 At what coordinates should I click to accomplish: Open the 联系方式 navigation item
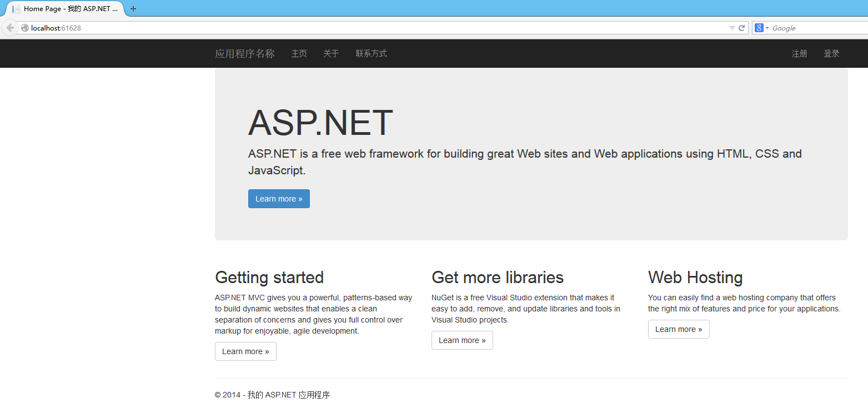372,54
